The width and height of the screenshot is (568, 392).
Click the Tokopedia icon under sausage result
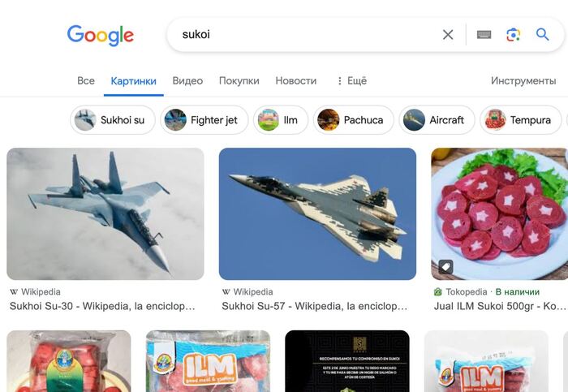437,291
